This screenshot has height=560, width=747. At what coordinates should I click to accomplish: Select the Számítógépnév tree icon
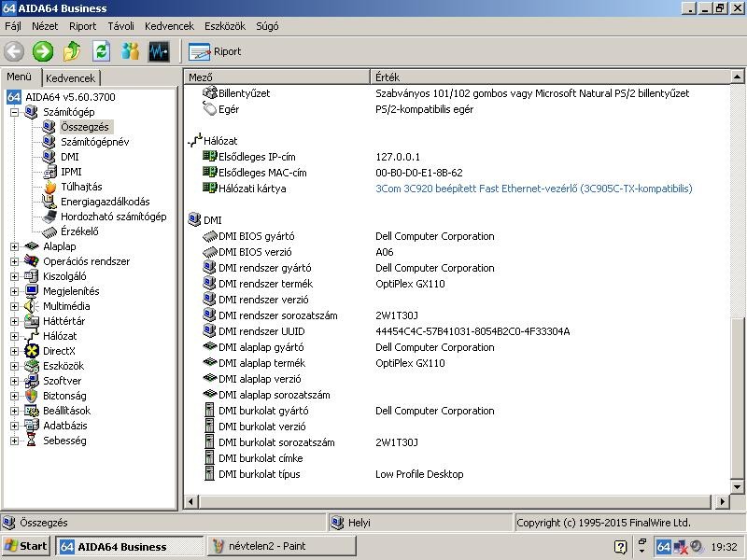pyautogui.click(x=49, y=142)
